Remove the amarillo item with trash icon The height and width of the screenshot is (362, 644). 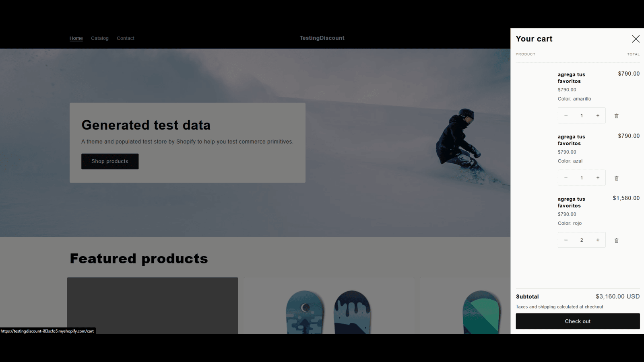[616, 116]
